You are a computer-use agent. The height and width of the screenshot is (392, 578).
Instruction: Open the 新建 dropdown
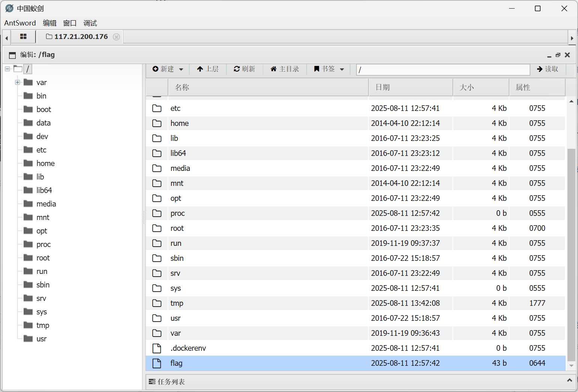168,69
